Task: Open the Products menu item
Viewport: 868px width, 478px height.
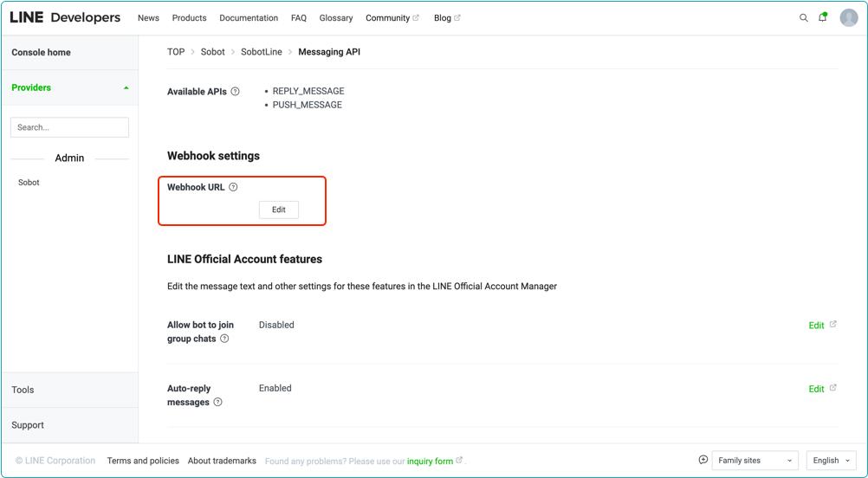Action: [189, 18]
